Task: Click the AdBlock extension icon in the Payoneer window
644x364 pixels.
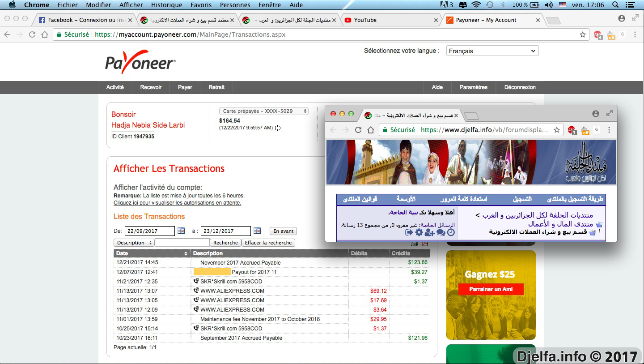Action: point(598,35)
